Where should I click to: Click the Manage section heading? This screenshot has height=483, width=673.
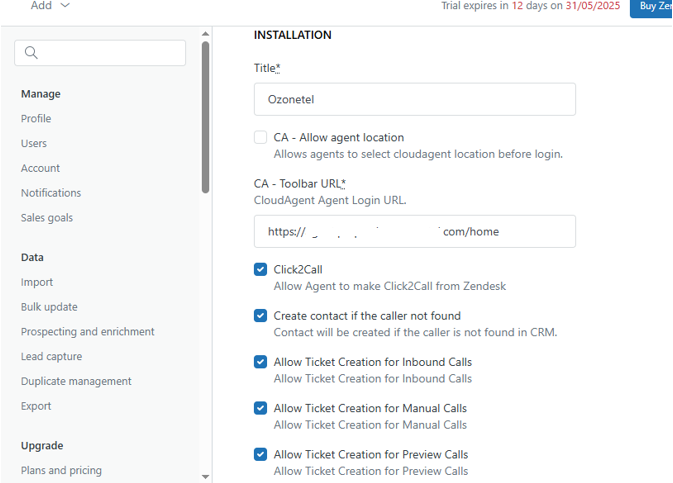(x=41, y=94)
